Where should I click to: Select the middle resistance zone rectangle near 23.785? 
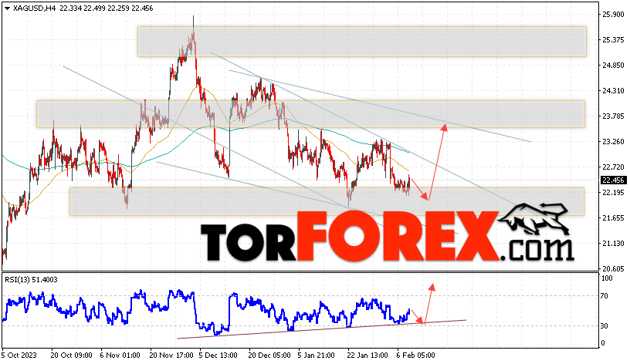point(310,114)
